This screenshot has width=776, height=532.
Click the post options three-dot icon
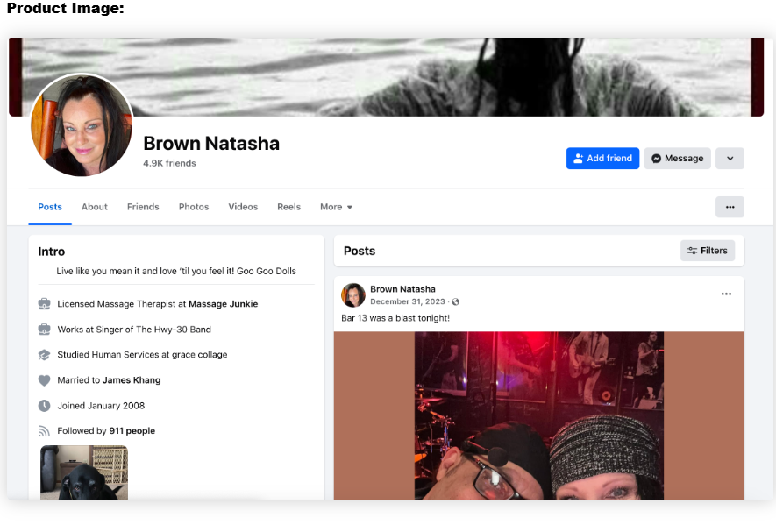click(726, 294)
